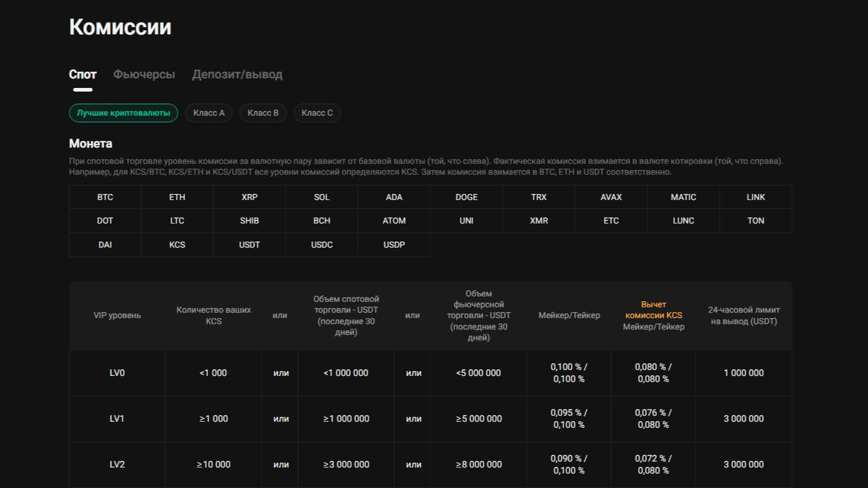The height and width of the screenshot is (488, 868).
Task: Click the LV1 VIP level row
Action: [x=117, y=419]
